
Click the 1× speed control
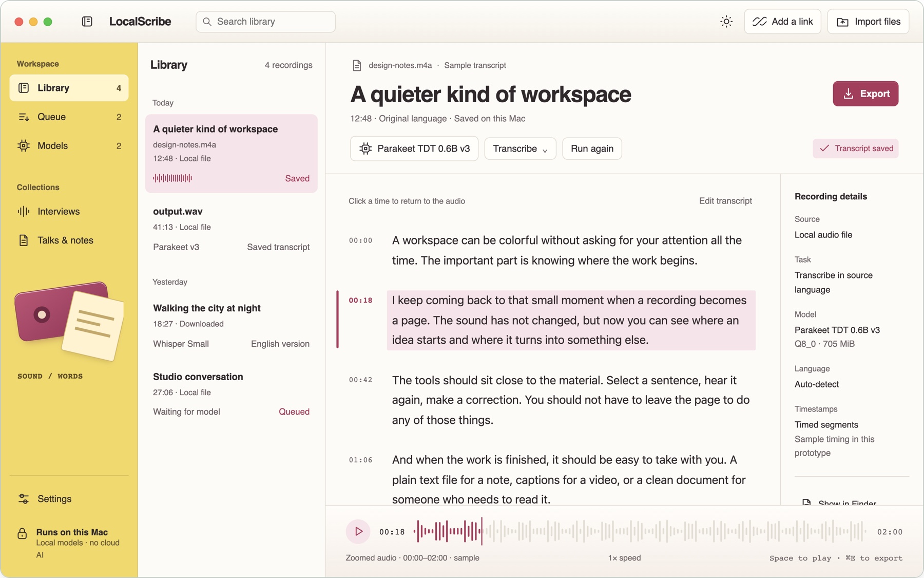[x=624, y=558]
